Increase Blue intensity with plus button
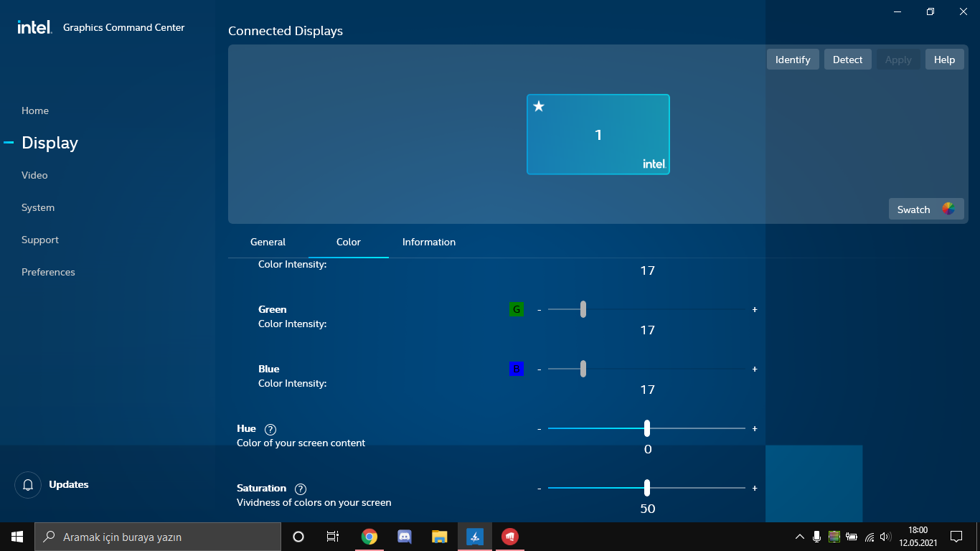Screen dimensions: 980x551 tap(755, 369)
